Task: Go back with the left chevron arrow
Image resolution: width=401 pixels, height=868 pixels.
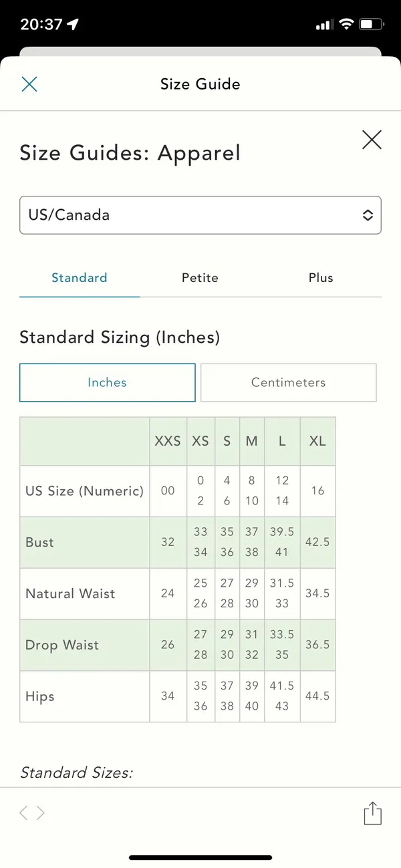Action: tap(23, 813)
